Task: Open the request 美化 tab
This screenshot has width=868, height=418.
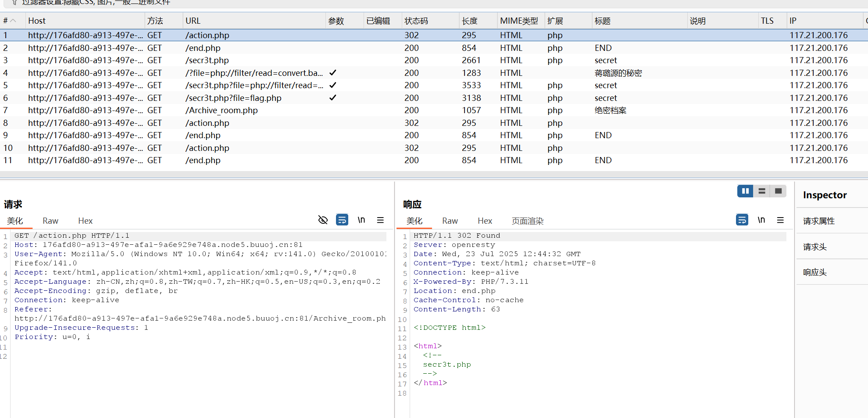Action: (x=15, y=221)
